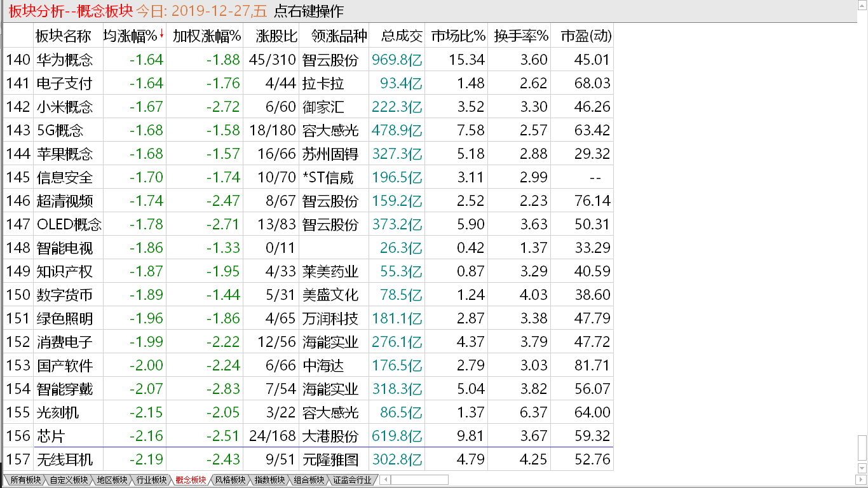Viewport: 868px width, 488px height.
Task: Click the 涨股比 column header
Action: pyautogui.click(x=276, y=36)
